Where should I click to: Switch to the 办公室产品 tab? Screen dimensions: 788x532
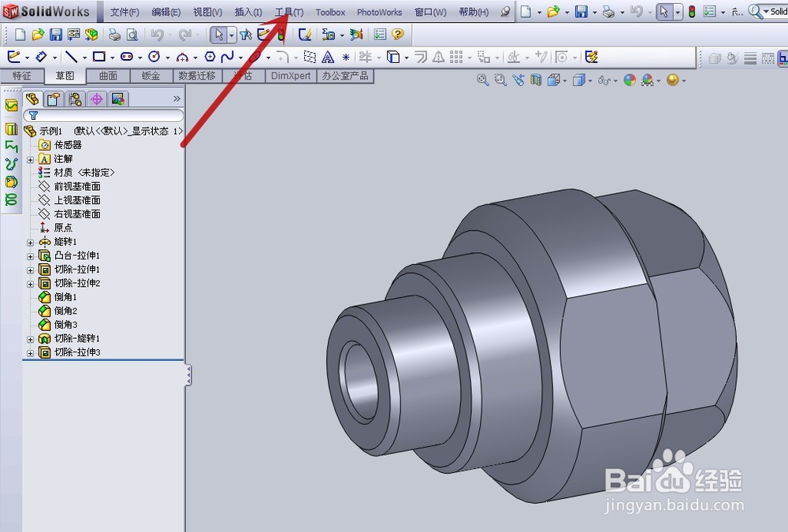click(x=345, y=76)
